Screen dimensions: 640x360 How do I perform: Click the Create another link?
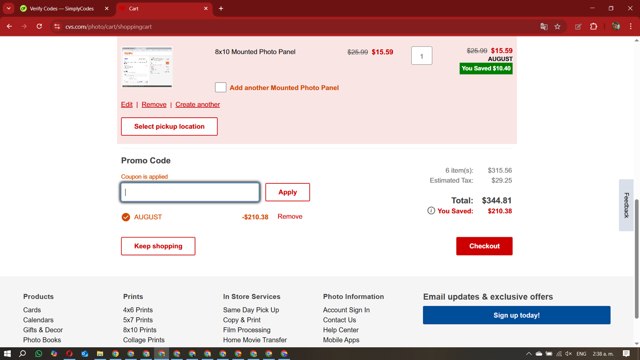[x=198, y=104]
